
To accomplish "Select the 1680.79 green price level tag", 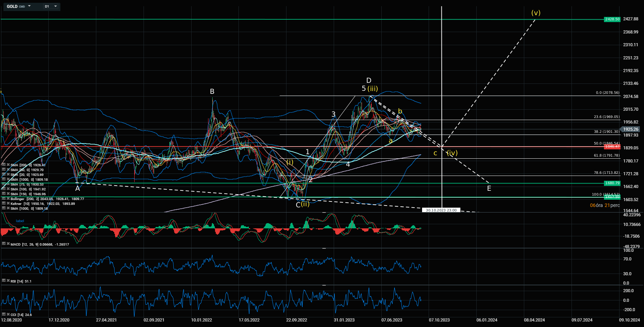I will point(612,183).
